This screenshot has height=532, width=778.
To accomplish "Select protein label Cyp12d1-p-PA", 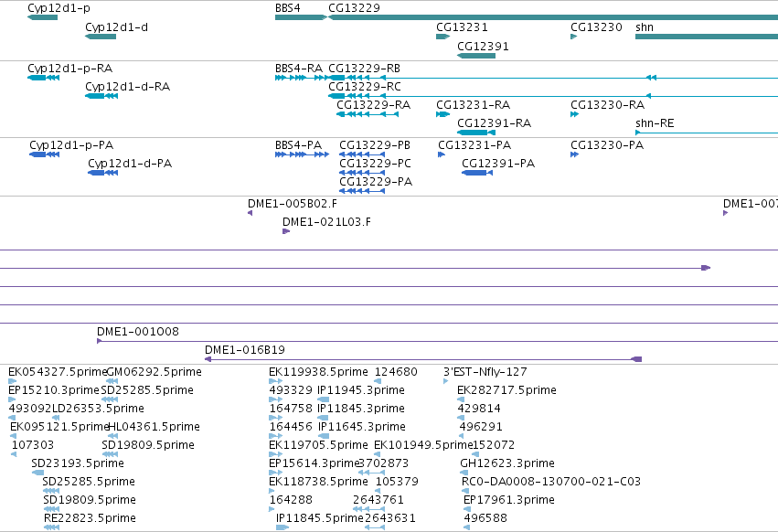I will pos(71,145).
